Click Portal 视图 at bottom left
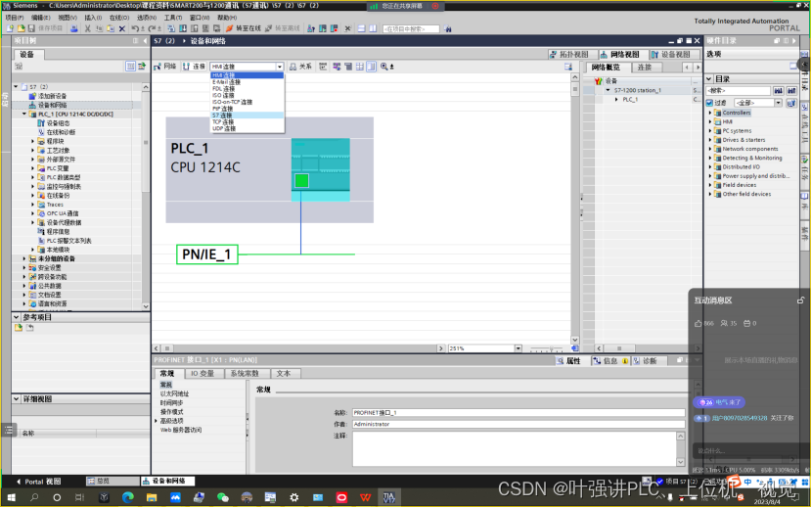 [x=39, y=482]
